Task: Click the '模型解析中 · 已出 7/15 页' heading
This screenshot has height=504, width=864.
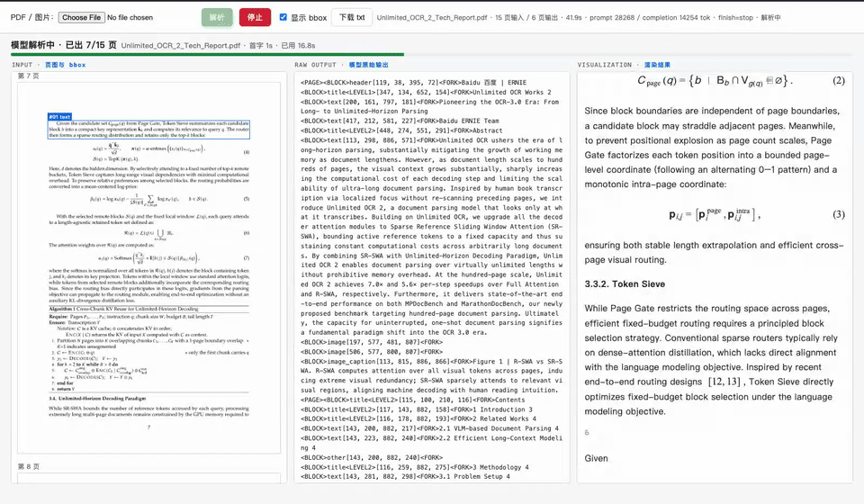Action: click(x=63, y=45)
